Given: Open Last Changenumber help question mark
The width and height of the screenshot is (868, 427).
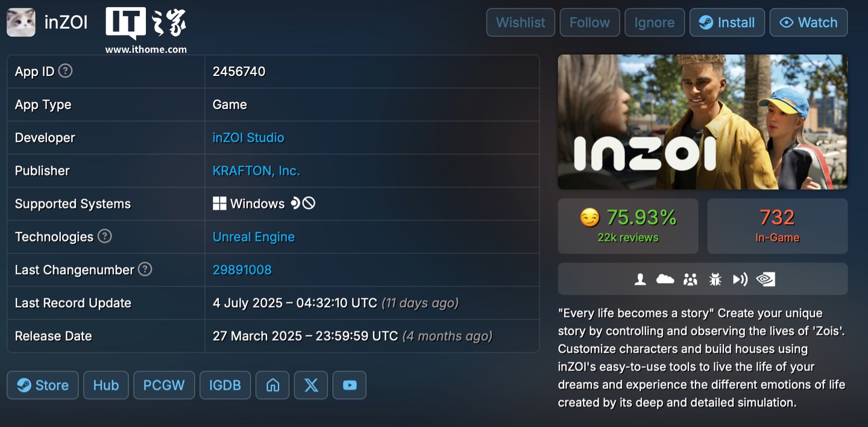Looking at the screenshot, I should coord(145,269).
